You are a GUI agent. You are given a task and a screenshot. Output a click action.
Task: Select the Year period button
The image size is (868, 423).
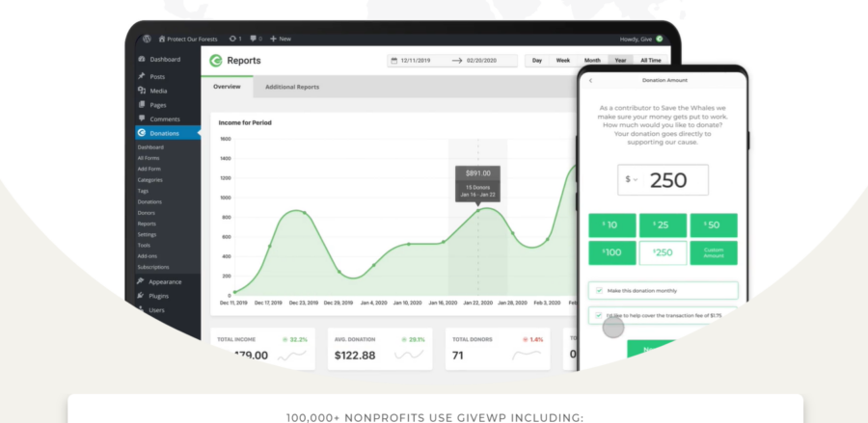(x=620, y=61)
